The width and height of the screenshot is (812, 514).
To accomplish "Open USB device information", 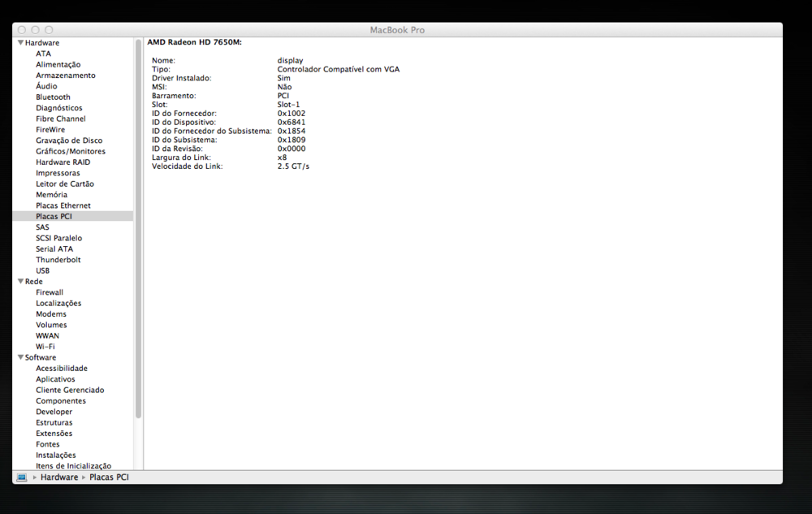I will click(x=46, y=270).
